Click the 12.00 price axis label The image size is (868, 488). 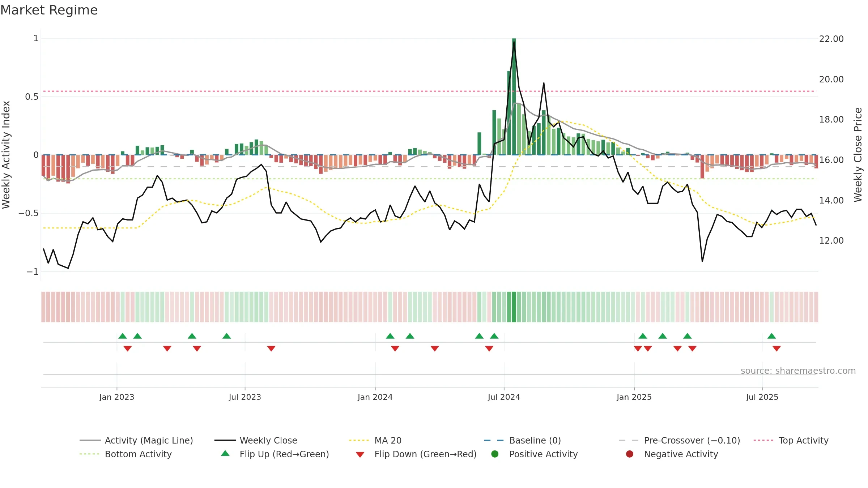point(831,240)
